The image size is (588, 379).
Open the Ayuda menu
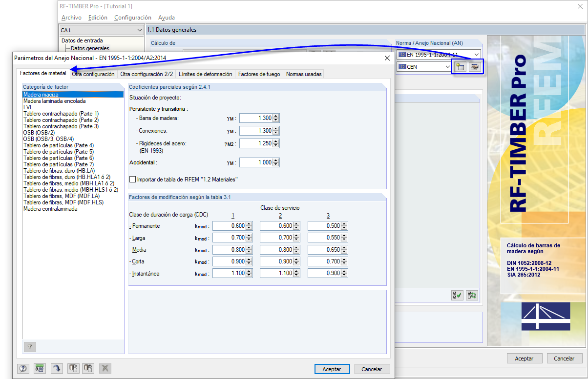(167, 18)
